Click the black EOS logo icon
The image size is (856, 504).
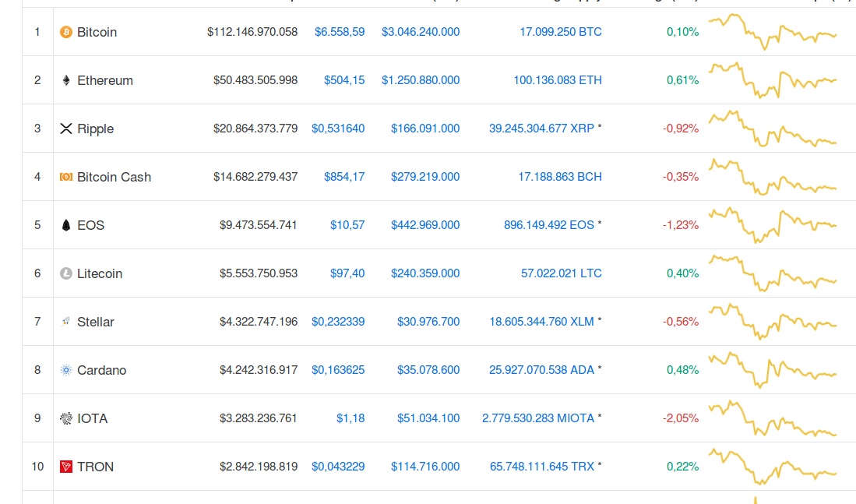pos(66,225)
